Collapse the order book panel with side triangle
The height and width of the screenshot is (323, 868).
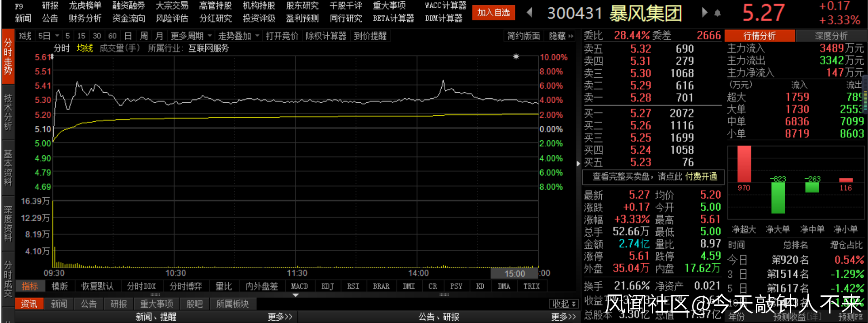coord(578,164)
